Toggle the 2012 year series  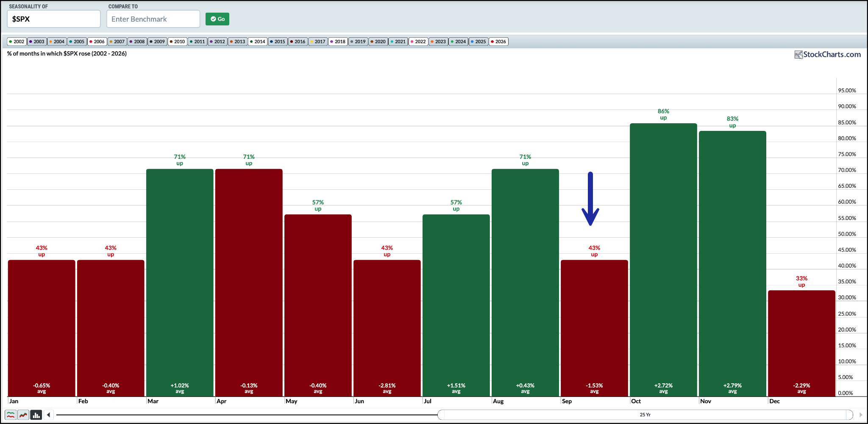point(218,42)
